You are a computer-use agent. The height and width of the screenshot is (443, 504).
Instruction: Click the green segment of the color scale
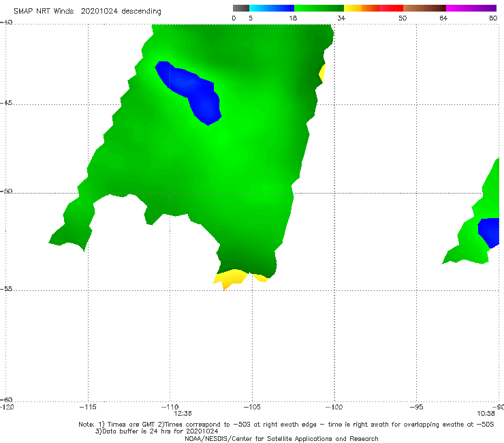tap(319, 8)
